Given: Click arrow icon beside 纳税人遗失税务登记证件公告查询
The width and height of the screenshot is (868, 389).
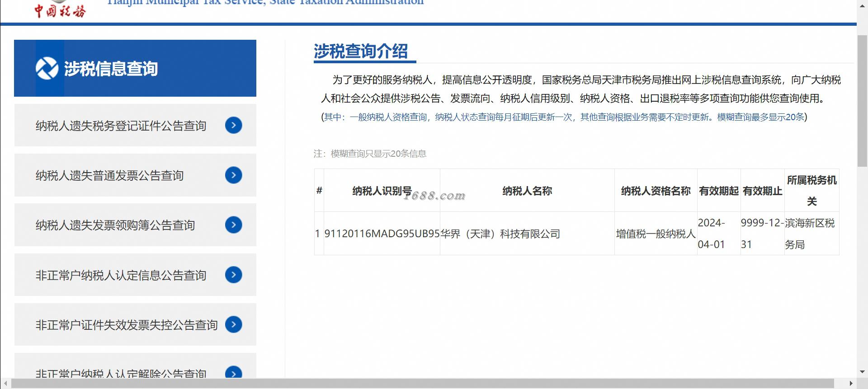Looking at the screenshot, I should (x=234, y=125).
